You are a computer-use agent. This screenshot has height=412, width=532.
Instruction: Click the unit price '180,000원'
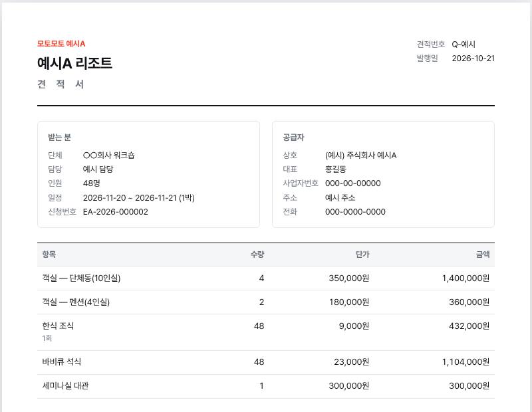[x=348, y=302]
